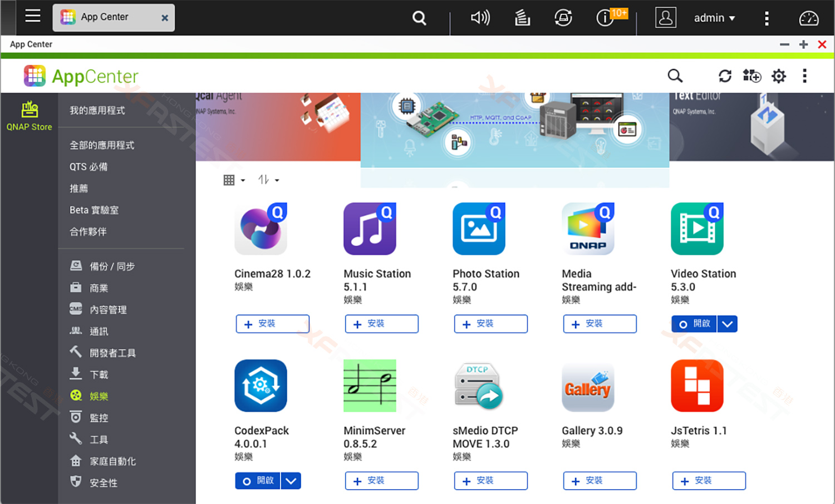Open sMedio DTCP MOVE app icon
Screen dimensions: 835x504
click(479, 386)
